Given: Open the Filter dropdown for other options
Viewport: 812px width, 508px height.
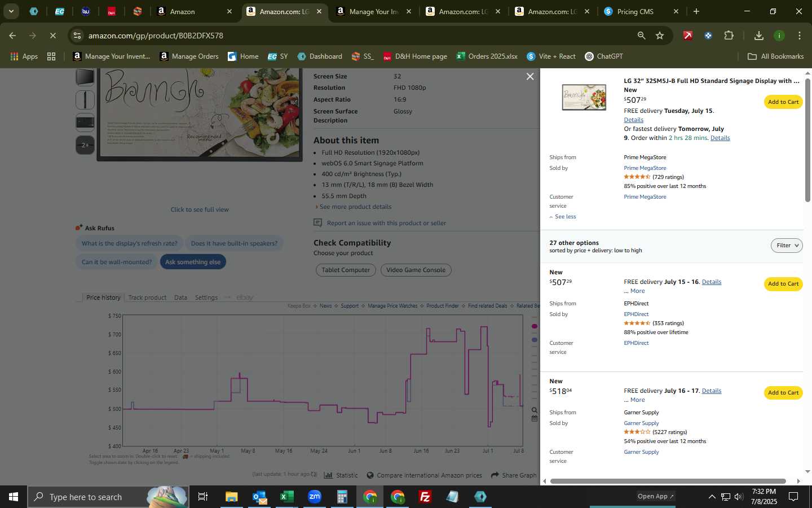Looking at the screenshot, I should 787,246.
